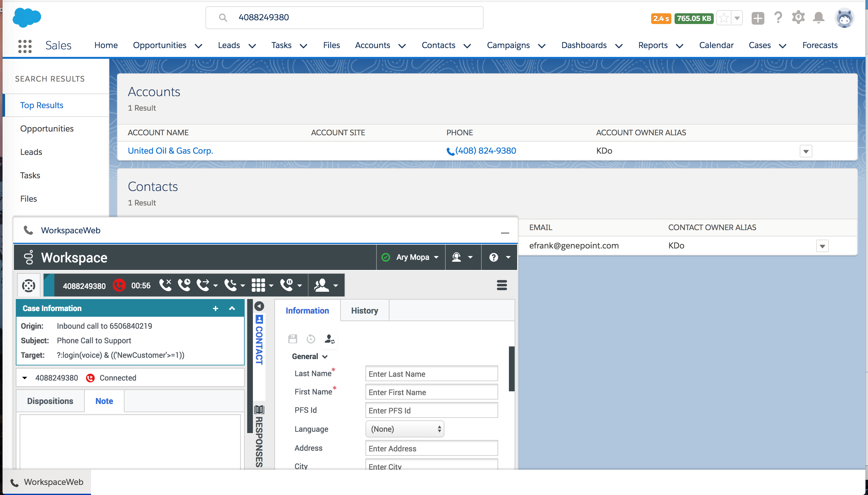Toggle the 4088249380 Connected call details
868x495 pixels.
point(25,378)
